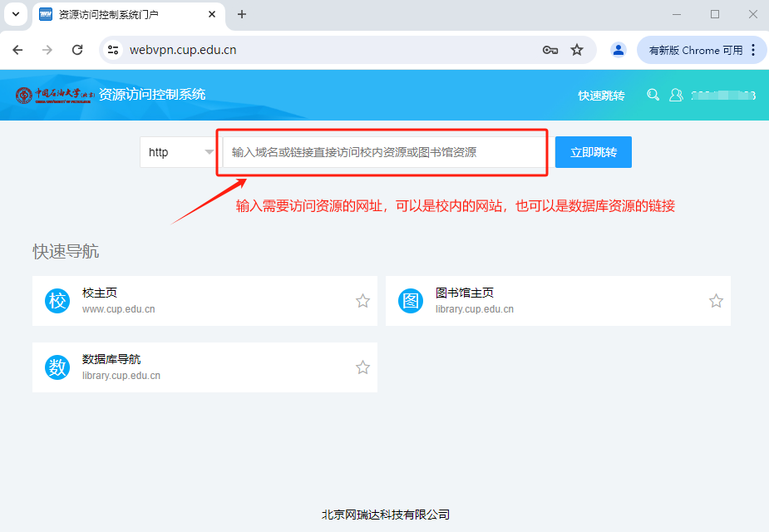Click the blue 校 icon for school homepage

click(x=57, y=301)
